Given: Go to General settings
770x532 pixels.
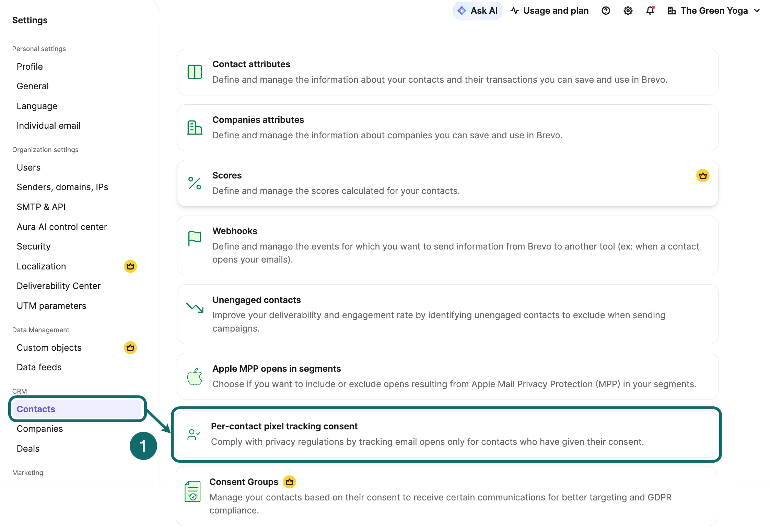Looking at the screenshot, I should tap(33, 86).
